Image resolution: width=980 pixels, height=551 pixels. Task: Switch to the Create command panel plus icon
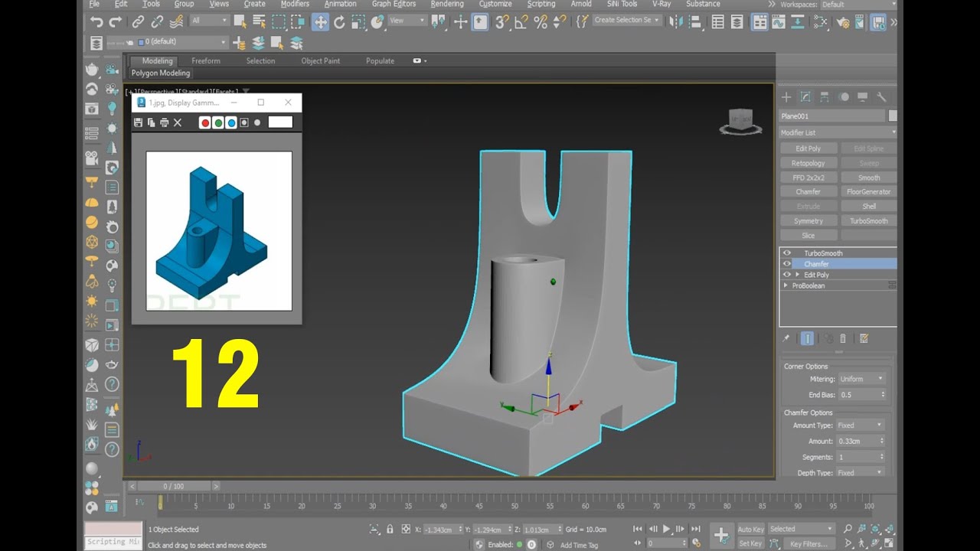786,97
